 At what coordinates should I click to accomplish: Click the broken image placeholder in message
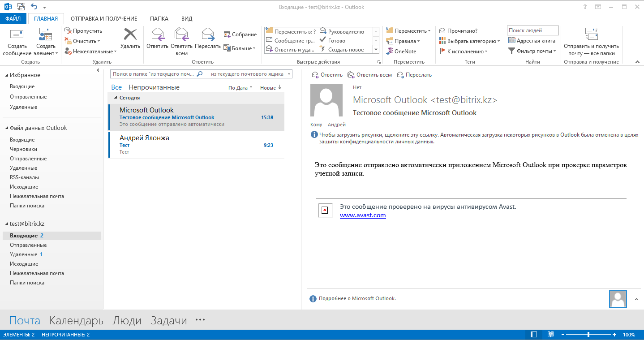tap(325, 210)
